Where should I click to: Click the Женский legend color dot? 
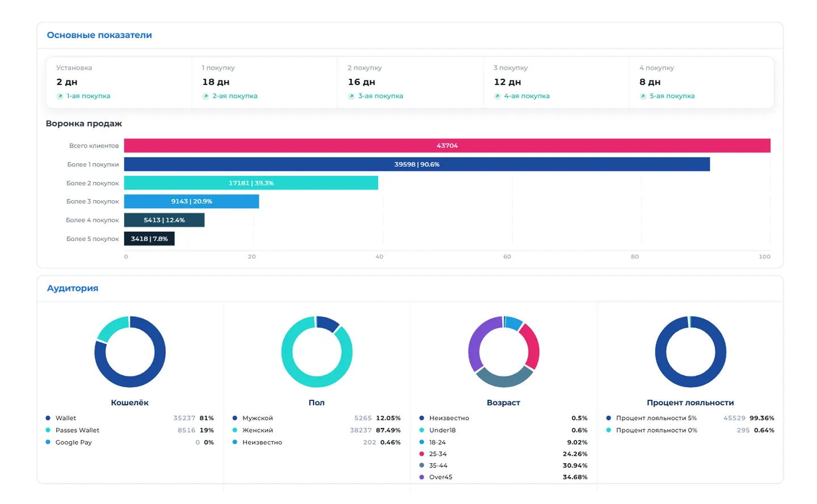235,430
